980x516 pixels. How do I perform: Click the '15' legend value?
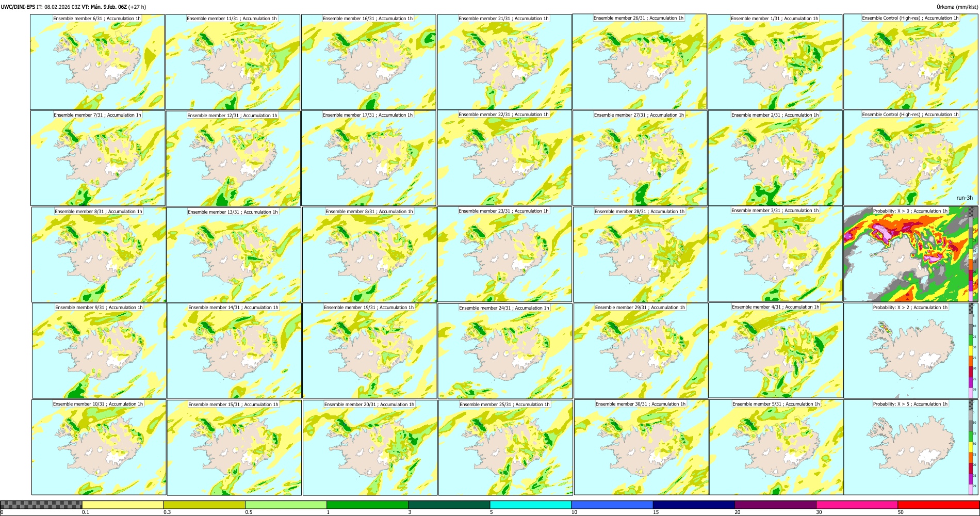656,512
